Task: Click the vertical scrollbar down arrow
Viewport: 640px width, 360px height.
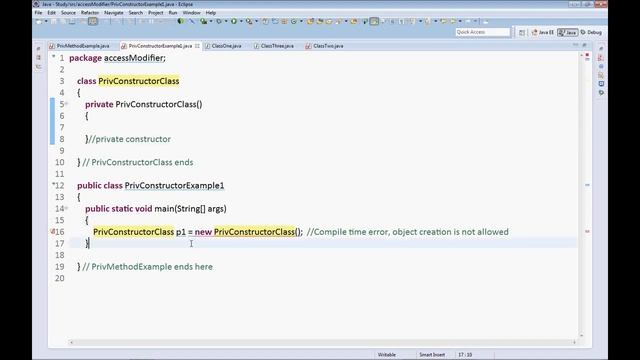Action: [582, 336]
